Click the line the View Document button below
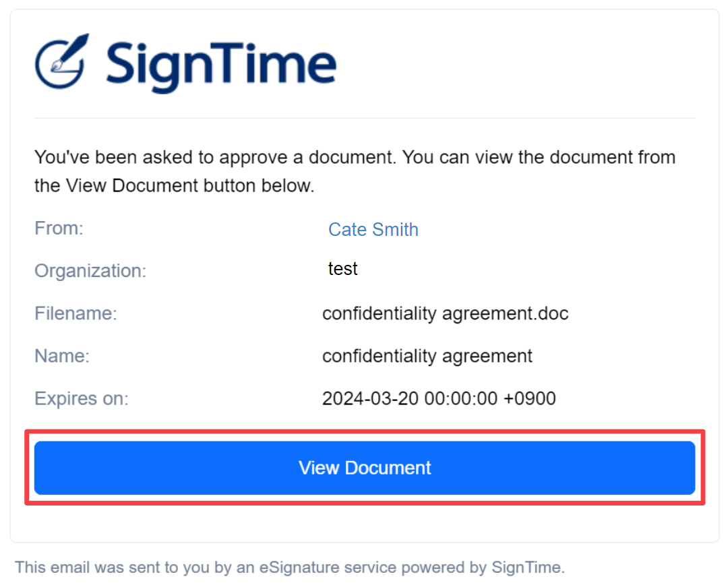 [x=175, y=186]
